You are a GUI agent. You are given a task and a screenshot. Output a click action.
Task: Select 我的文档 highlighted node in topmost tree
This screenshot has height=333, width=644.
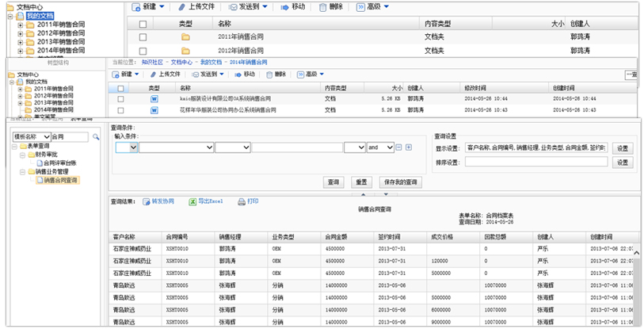coord(40,16)
